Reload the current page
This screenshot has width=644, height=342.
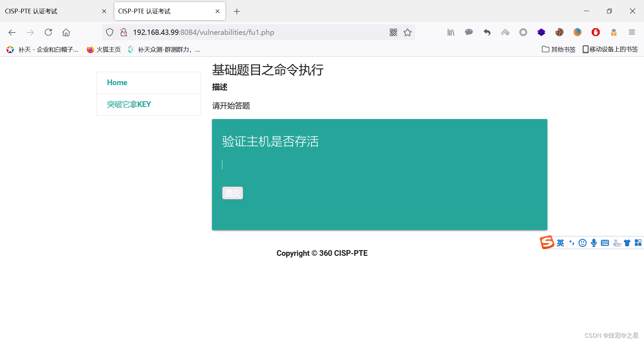pyautogui.click(x=48, y=32)
